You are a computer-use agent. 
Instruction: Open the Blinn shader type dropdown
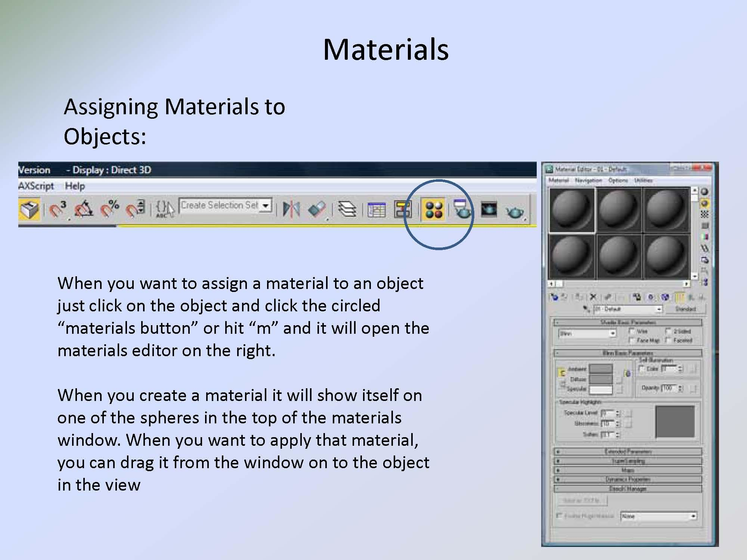point(612,333)
